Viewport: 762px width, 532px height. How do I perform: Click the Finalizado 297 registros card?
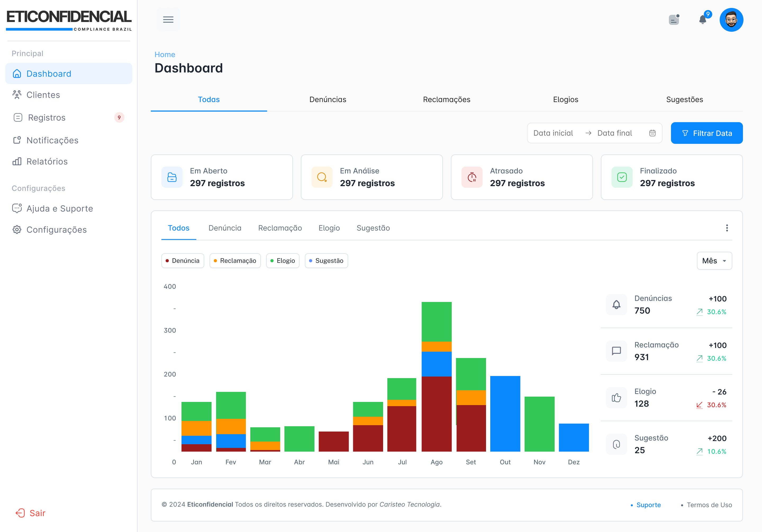coord(672,177)
